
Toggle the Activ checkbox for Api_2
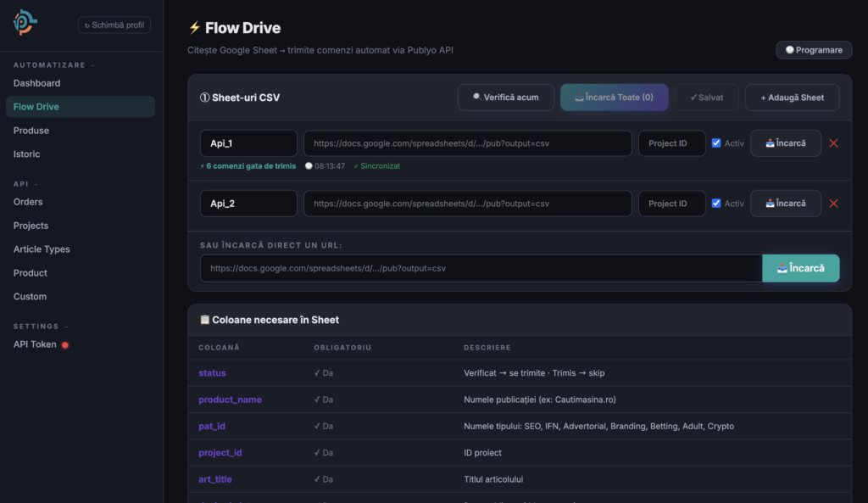716,204
